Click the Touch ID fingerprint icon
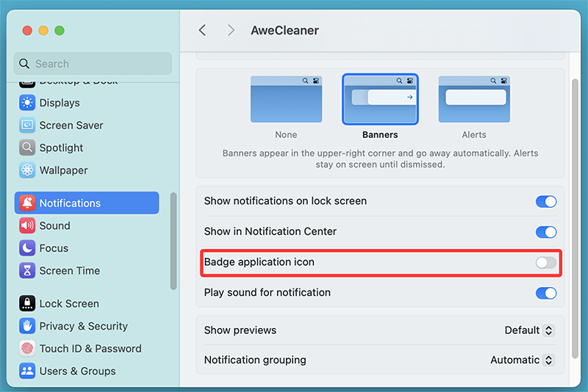 27,348
